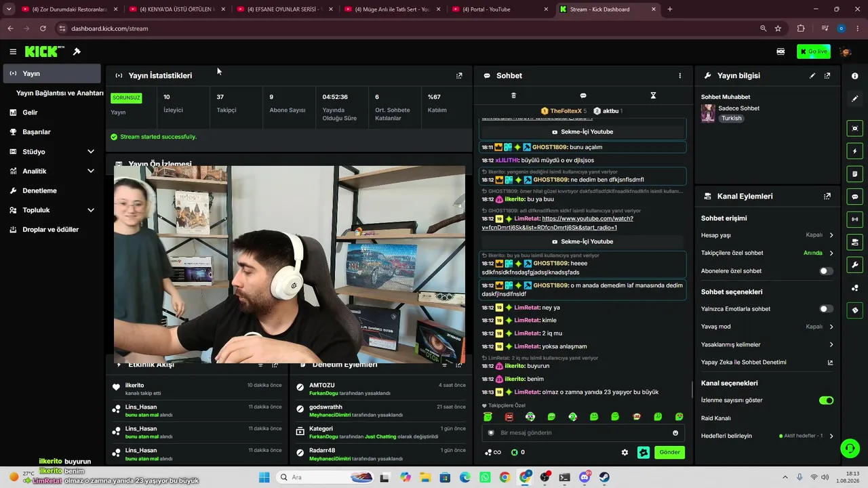Click the ilkerito follow event in Etkinlik Akışı
This screenshot has width=868, height=488.
(x=197, y=389)
